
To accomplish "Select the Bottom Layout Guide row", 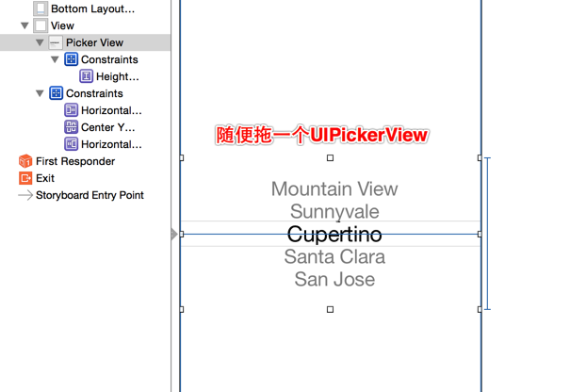I will 86,8.
